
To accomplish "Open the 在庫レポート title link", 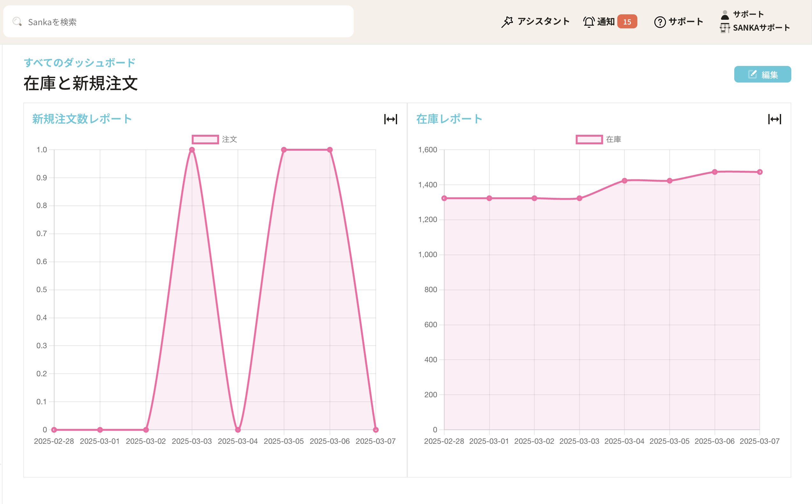I will [449, 119].
